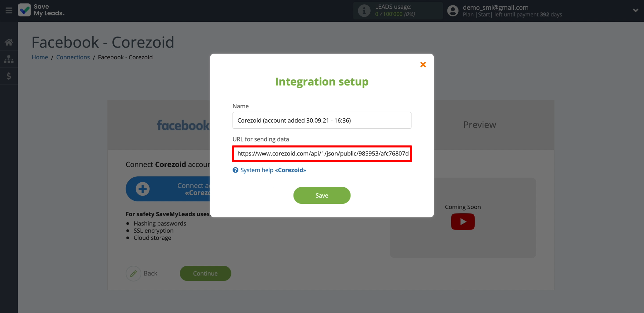Click the SSL encryption list item

[x=154, y=231]
